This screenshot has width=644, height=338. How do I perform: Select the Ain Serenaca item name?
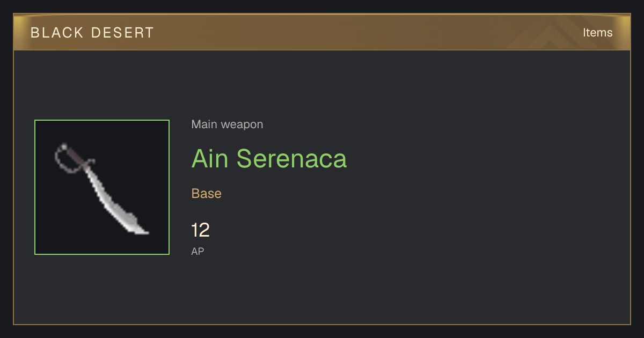tap(269, 159)
